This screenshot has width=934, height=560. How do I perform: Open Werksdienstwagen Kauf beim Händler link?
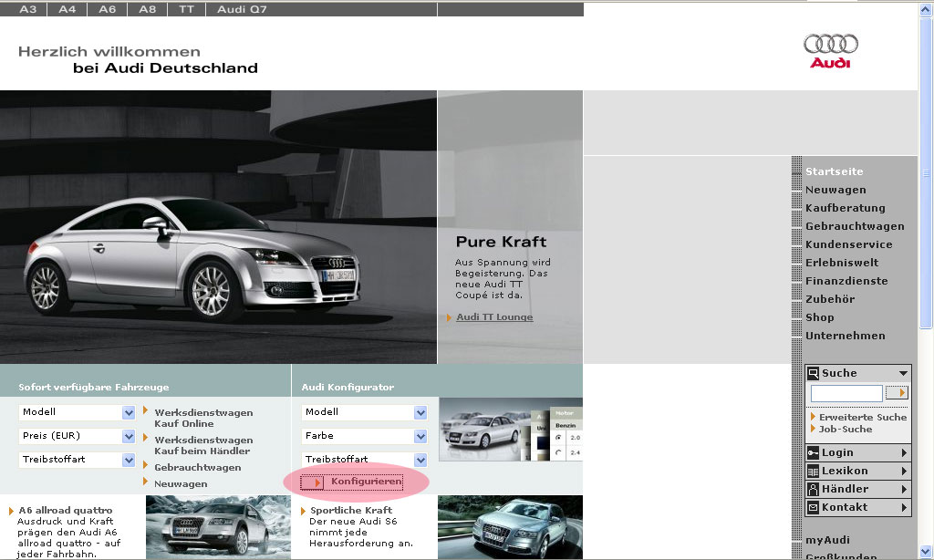pyautogui.click(x=203, y=446)
